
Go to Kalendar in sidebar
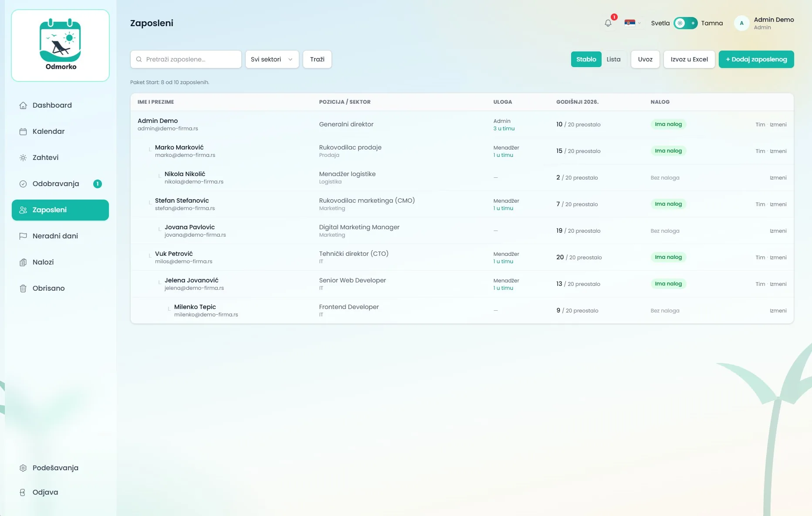point(60,132)
